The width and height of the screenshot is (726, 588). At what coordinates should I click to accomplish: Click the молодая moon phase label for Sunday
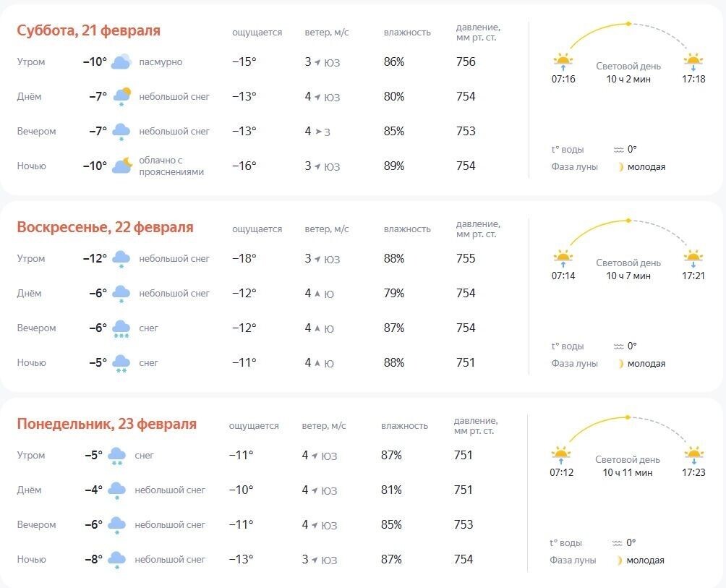(646, 364)
